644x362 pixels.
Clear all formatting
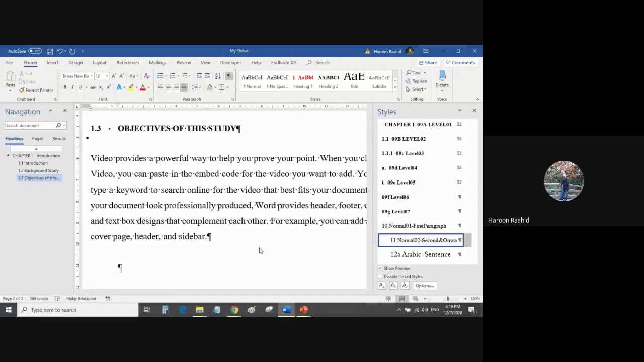tap(147, 76)
